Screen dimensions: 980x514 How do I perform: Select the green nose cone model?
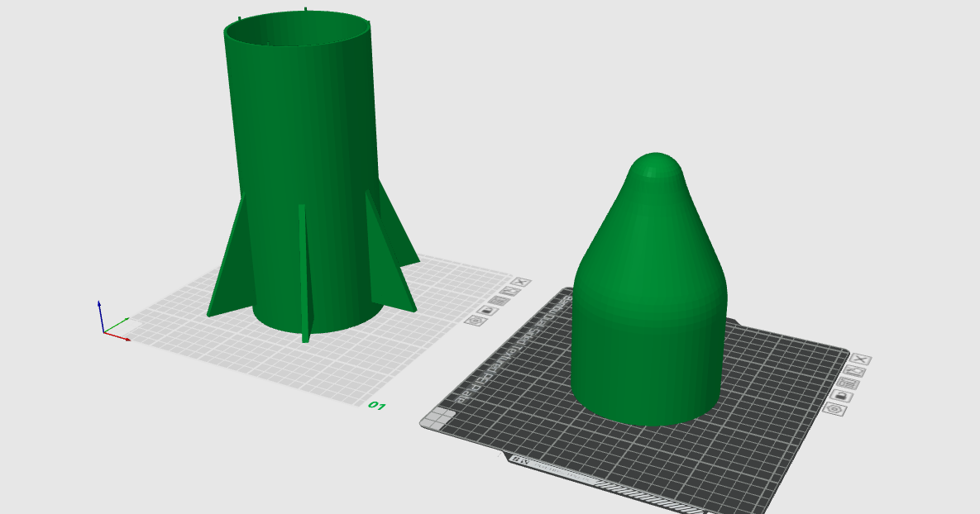pos(649,289)
